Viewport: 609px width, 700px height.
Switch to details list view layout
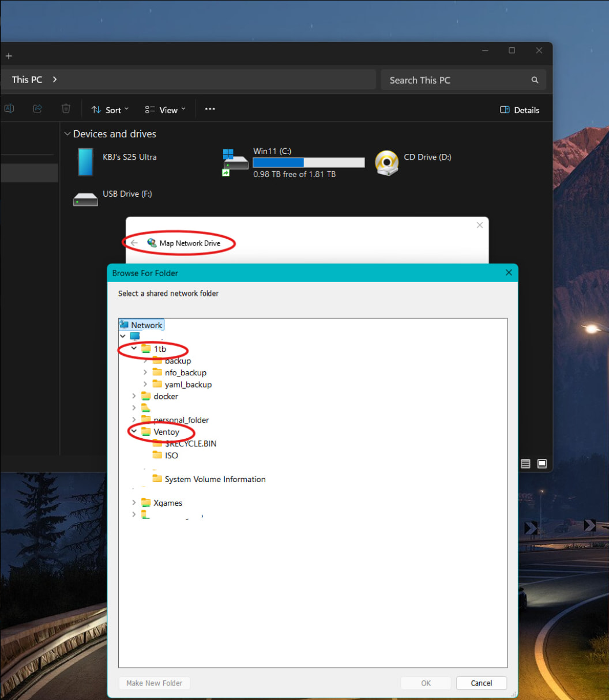click(525, 464)
